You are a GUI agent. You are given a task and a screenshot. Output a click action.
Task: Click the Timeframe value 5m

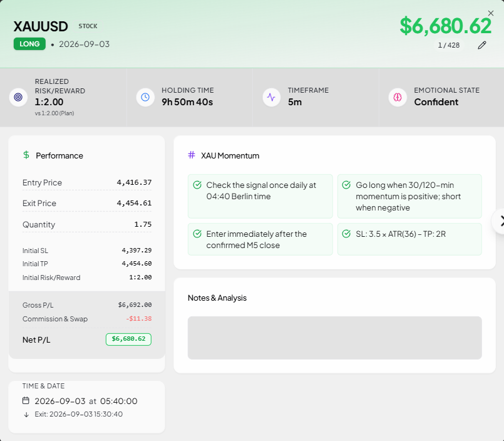coord(295,102)
